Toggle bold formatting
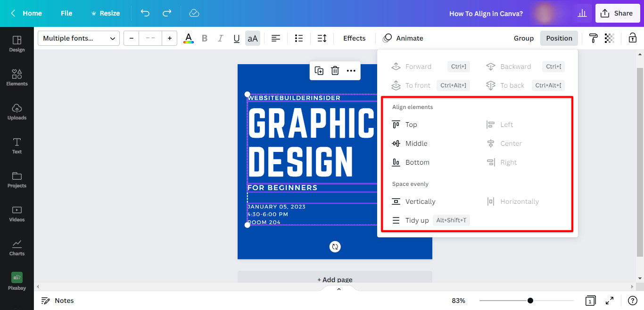644x310 pixels. [x=204, y=38]
